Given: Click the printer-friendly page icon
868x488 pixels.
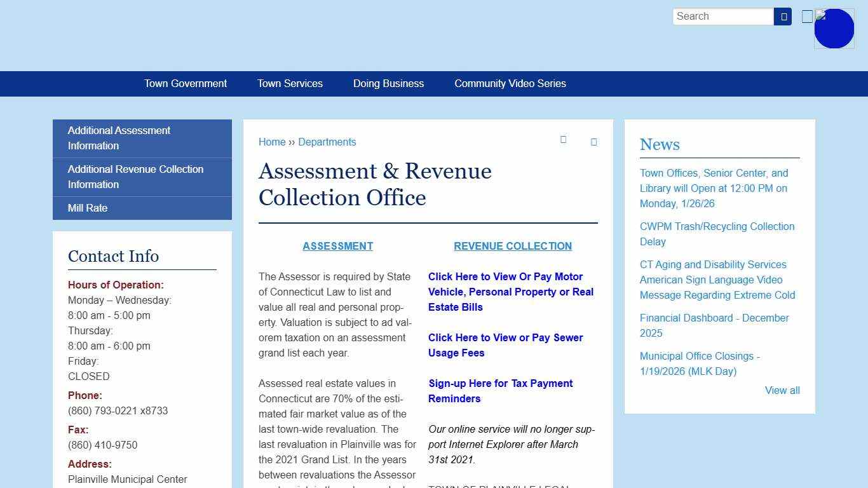Looking at the screenshot, I should pyautogui.click(x=563, y=140).
